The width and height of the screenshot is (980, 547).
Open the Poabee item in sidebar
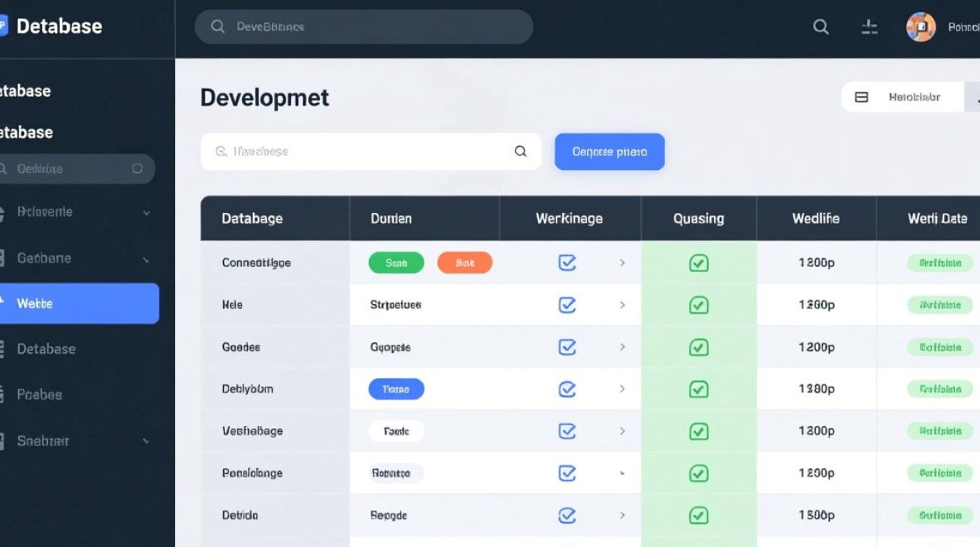tap(40, 395)
